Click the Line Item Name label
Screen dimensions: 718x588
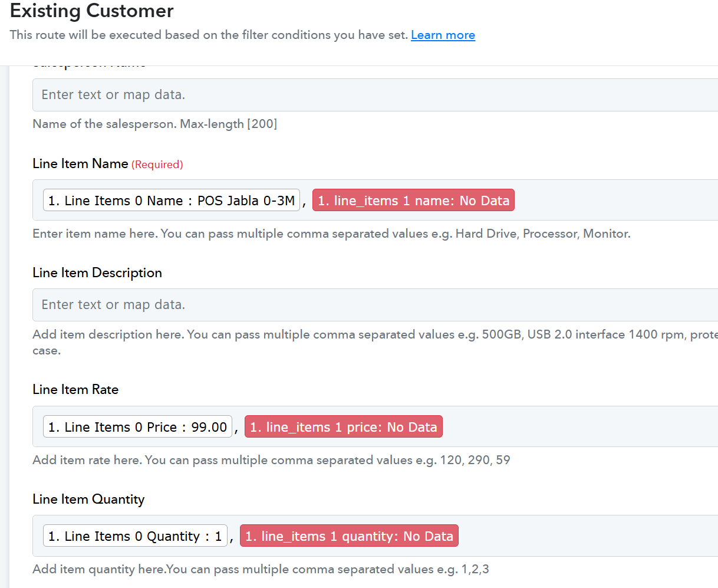click(x=80, y=164)
